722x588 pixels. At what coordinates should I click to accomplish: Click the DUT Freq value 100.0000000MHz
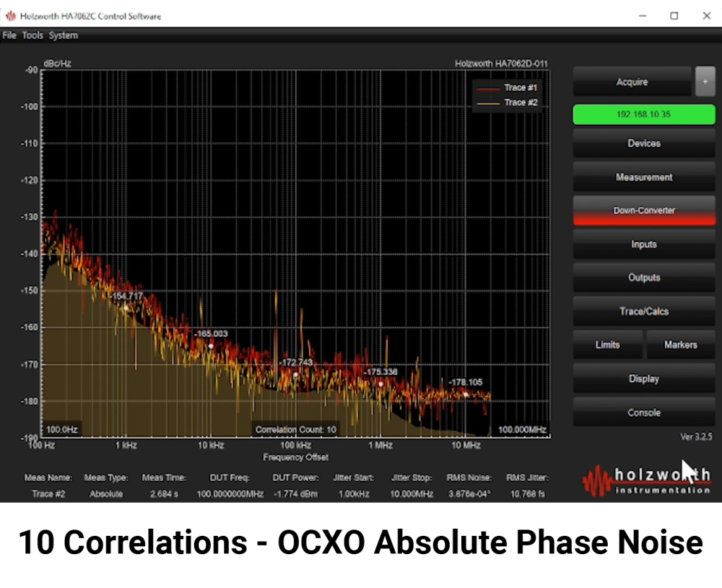coord(230,494)
